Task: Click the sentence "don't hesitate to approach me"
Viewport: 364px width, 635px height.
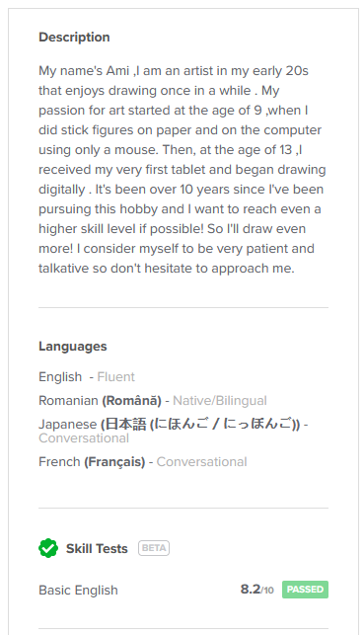Action: tap(201, 269)
